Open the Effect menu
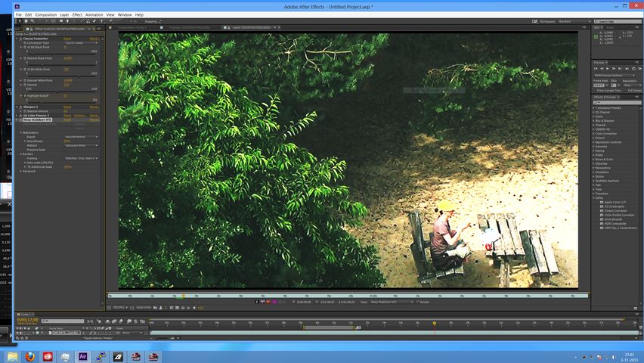644x363 pixels. pyautogui.click(x=77, y=15)
